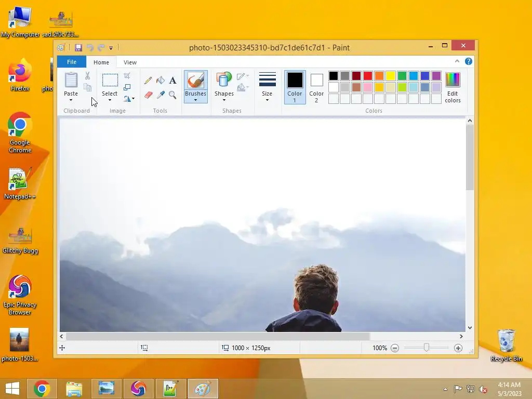Click the Save icon in quick access toolbar
This screenshot has height=399, width=532.
[x=78, y=48]
